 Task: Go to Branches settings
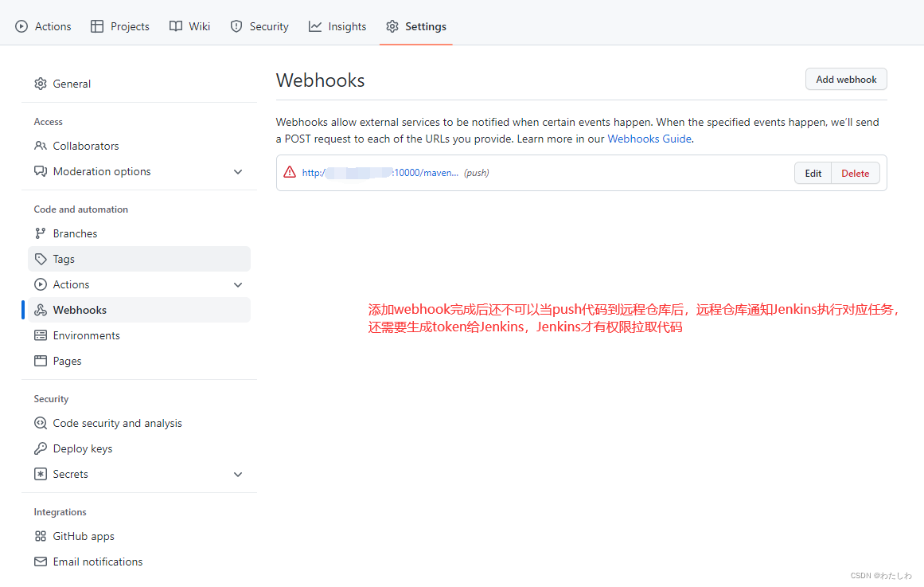tap(139, 233)
